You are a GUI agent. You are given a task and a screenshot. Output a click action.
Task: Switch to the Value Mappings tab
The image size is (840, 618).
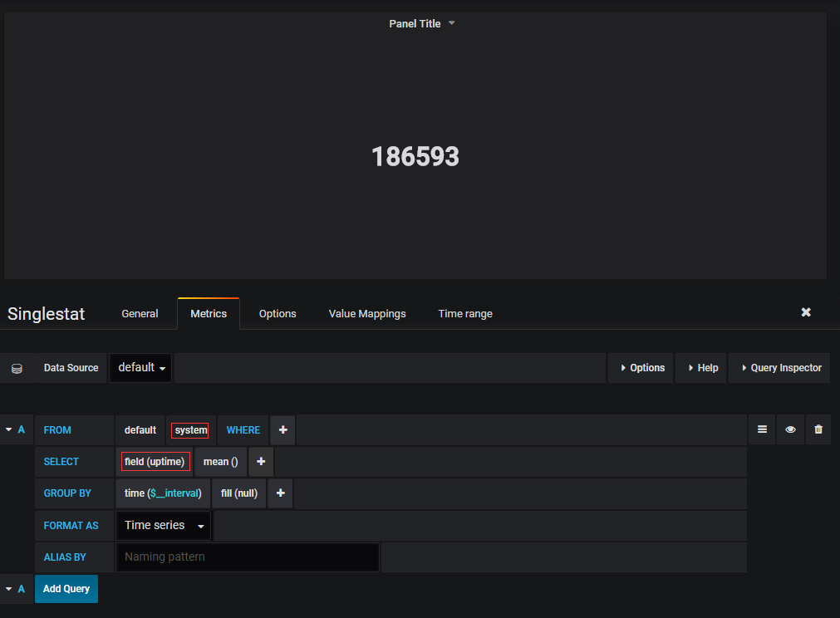(x=366, y=313)
